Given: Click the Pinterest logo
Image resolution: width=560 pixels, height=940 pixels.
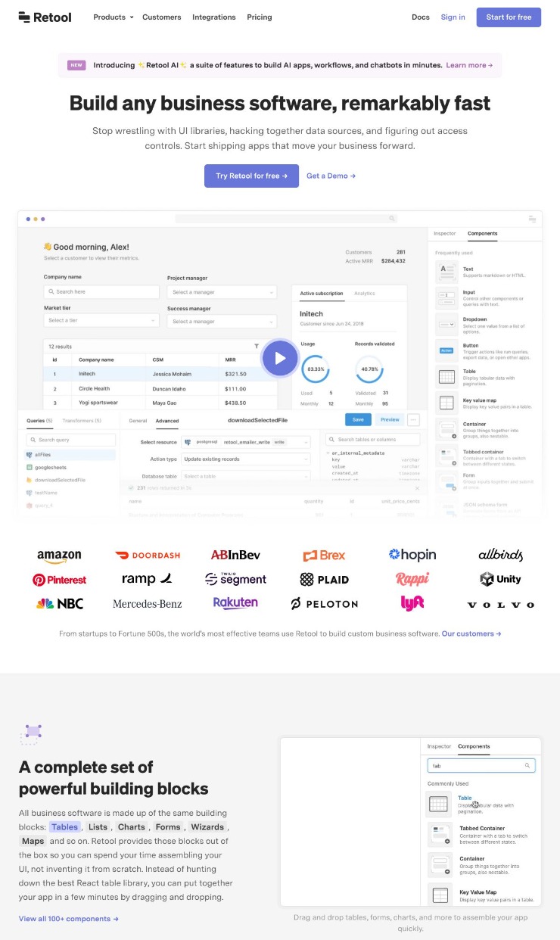Looking at the screenshot, I should [59, 580].
